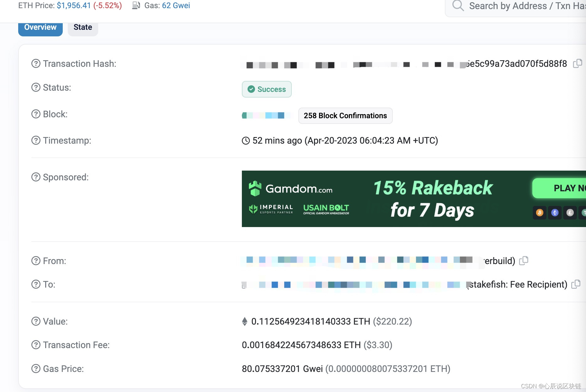The image size is (586, 392).
Task: Click the help icon beside Transaction Fee
Action: click(36, 345)
